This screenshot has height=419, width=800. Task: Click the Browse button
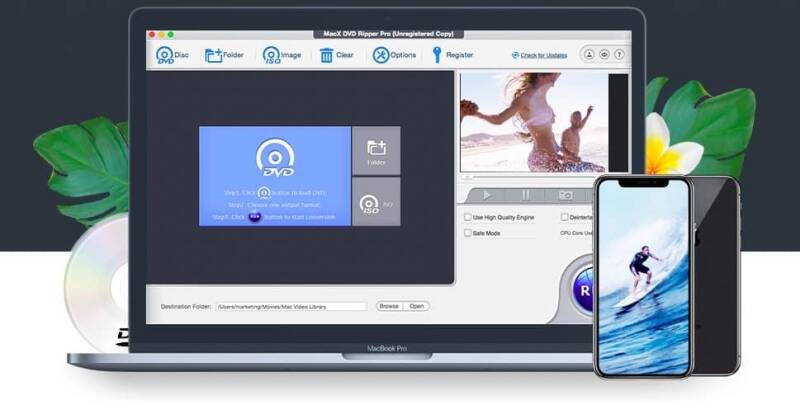pos(389,306)
